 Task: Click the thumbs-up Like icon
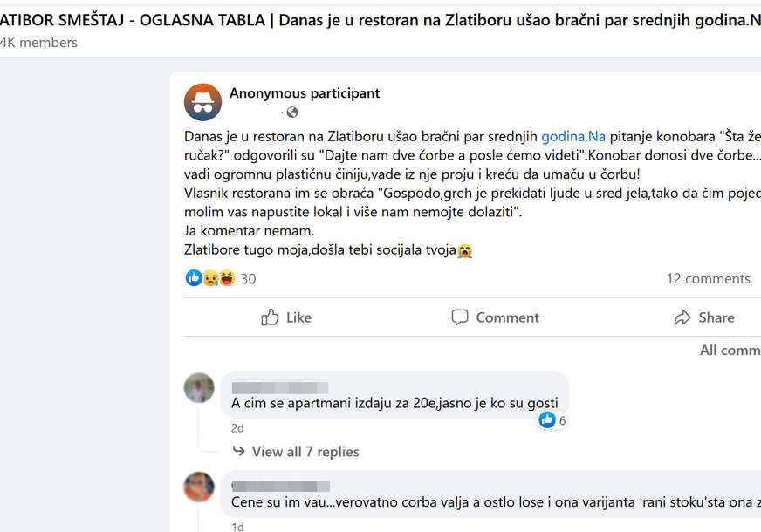(271, 317)
